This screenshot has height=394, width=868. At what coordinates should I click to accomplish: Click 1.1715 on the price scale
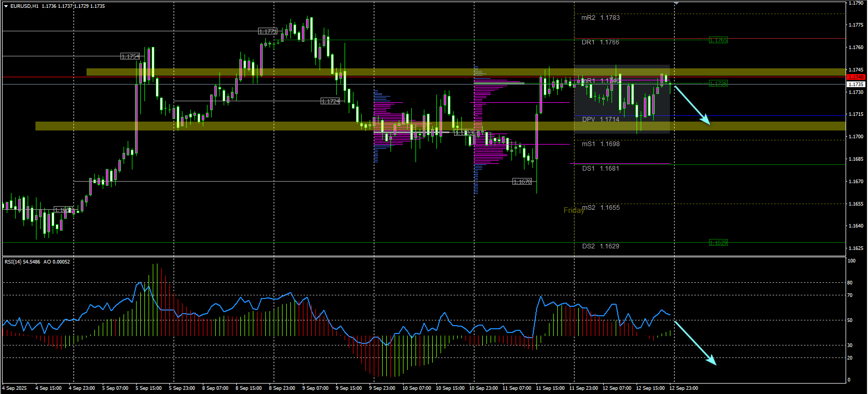pos(855,114)
